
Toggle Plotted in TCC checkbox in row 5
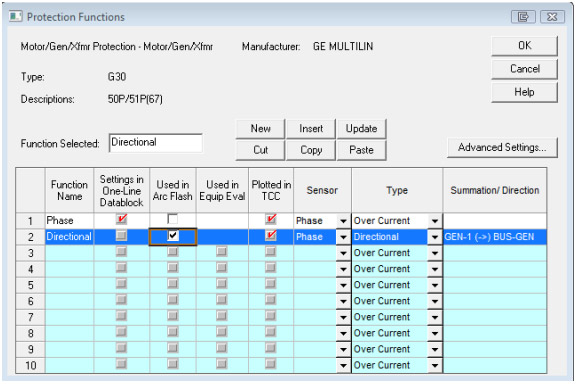coord(271,284)
